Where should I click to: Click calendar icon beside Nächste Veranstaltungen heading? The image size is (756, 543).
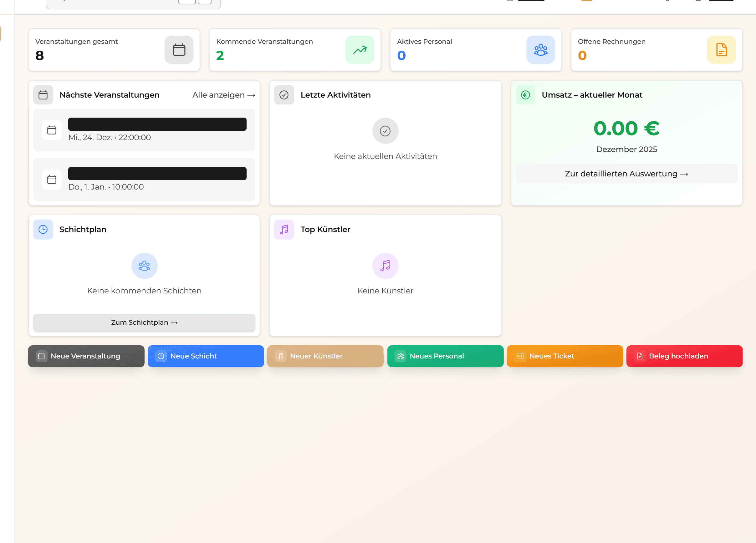pos(43,95)
